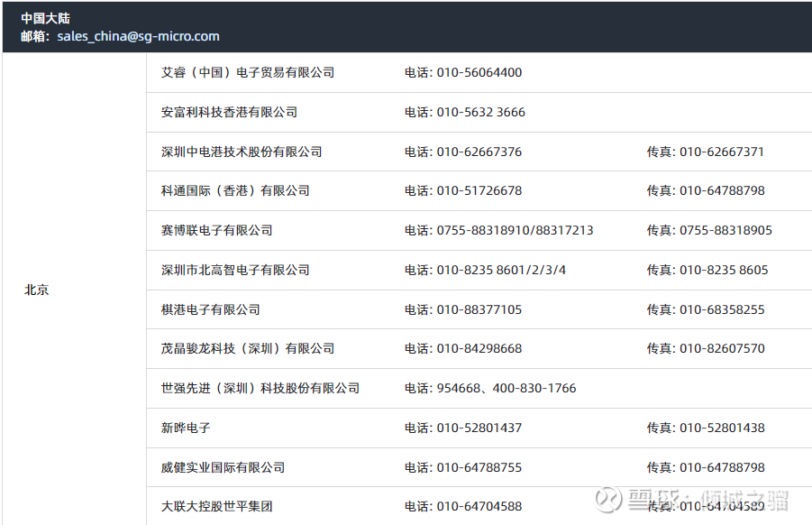Click phone number 010-64704588
This screenshot has height=525, width=812.
tap(479, 506)
